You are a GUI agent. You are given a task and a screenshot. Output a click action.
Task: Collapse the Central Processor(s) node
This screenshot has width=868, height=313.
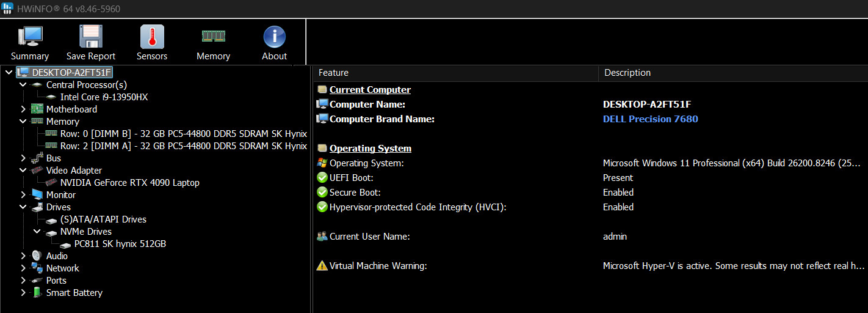coord(23,85)
